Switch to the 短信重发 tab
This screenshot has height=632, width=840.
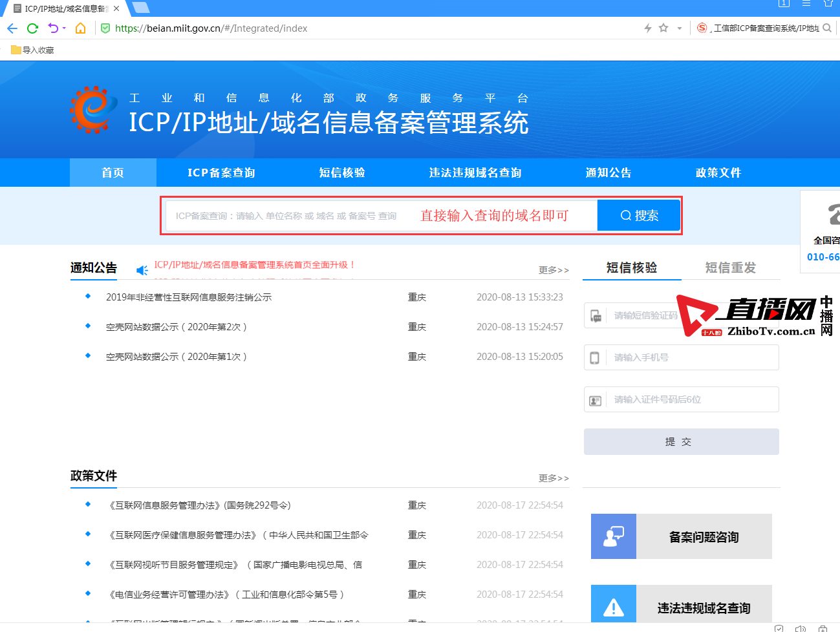point(730,268)
